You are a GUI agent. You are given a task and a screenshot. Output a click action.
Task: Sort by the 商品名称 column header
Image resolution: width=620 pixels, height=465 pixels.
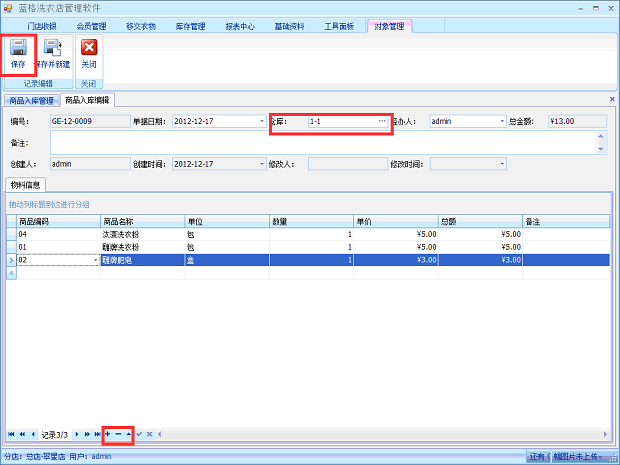click(143, 222)
